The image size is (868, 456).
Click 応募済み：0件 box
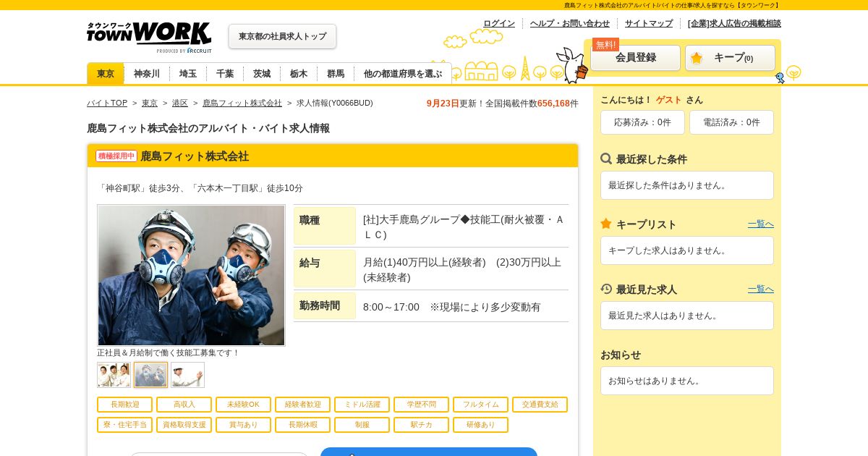click(642, 122)
